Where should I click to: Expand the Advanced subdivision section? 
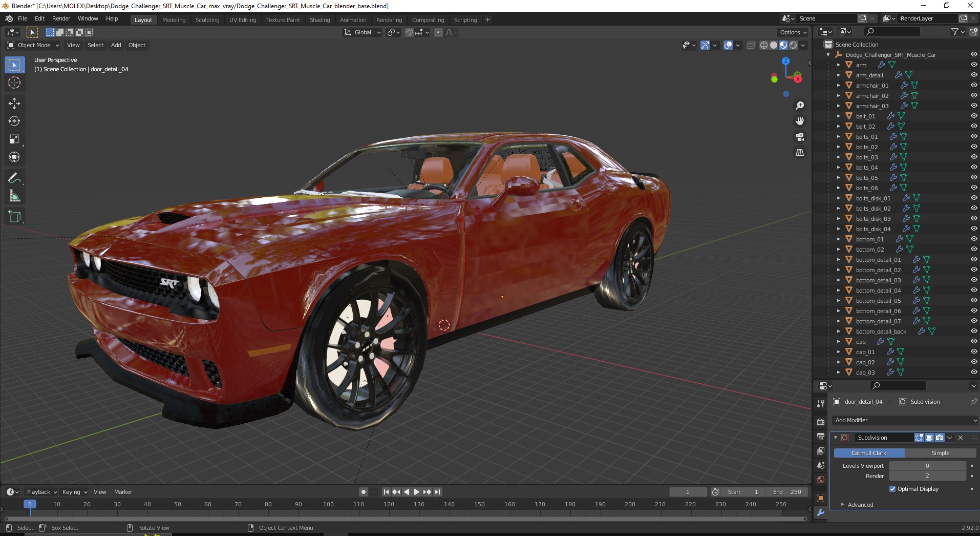click(x=860, y=505)
